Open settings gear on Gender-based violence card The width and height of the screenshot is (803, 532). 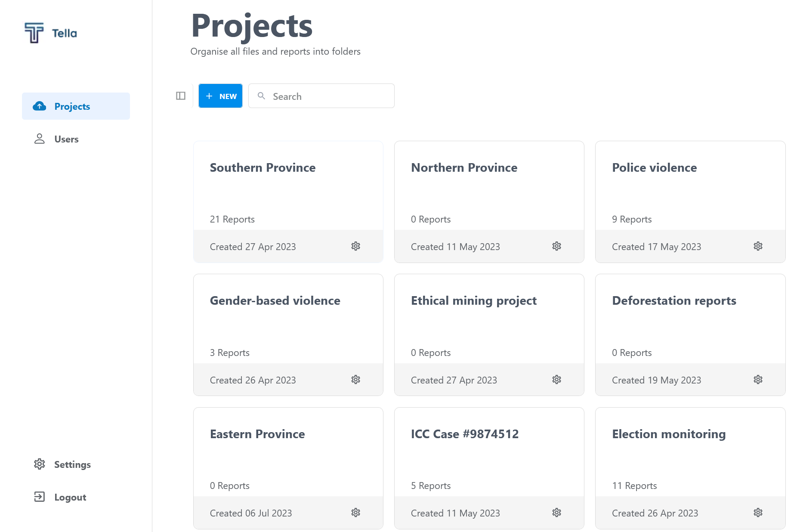(355, 379)
